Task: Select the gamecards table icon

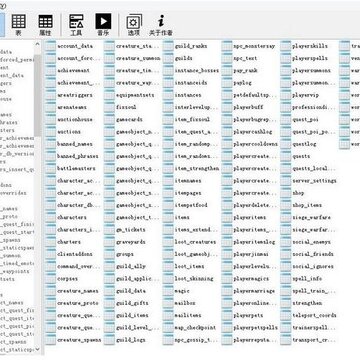Action: click(109, 119)
